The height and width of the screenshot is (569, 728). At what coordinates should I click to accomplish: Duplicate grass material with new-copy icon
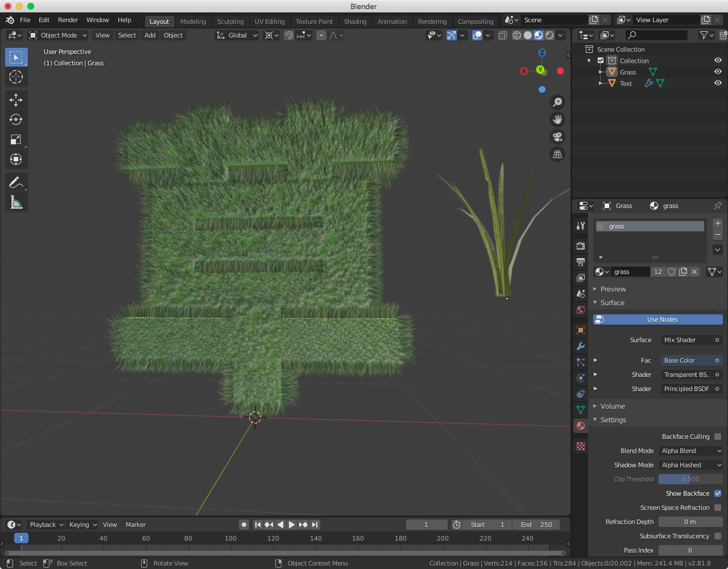point(683,272)
